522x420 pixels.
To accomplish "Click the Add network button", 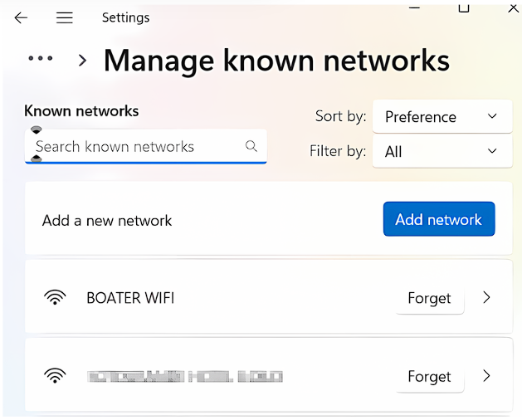I will [438, 220].
